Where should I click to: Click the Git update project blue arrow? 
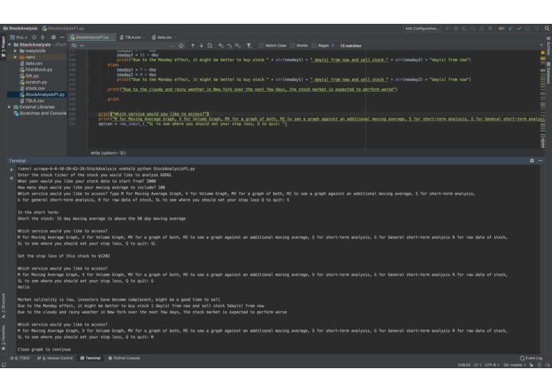tap(511, 29)
